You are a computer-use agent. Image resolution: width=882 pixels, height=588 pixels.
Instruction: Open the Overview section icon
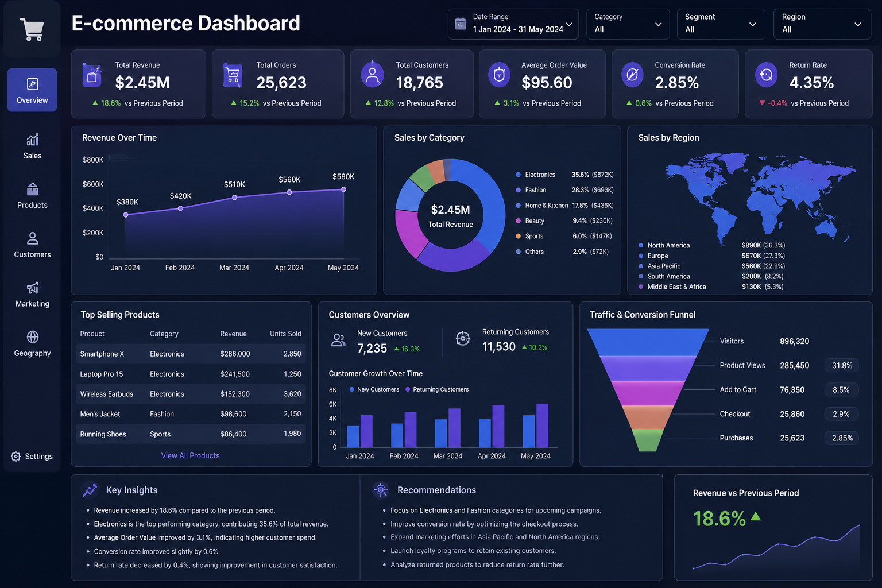(x=33, y=84)
